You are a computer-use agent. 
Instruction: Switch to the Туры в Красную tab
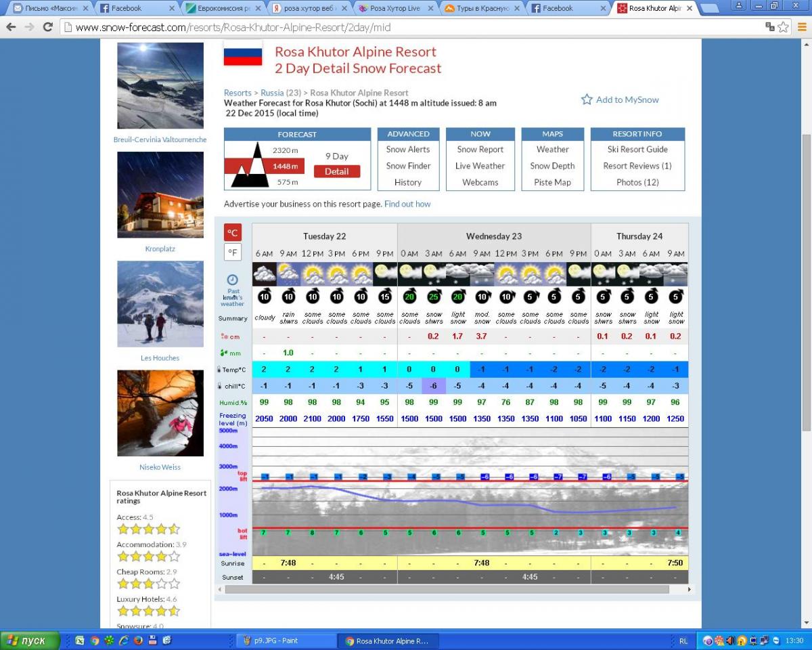click(481, 8)
